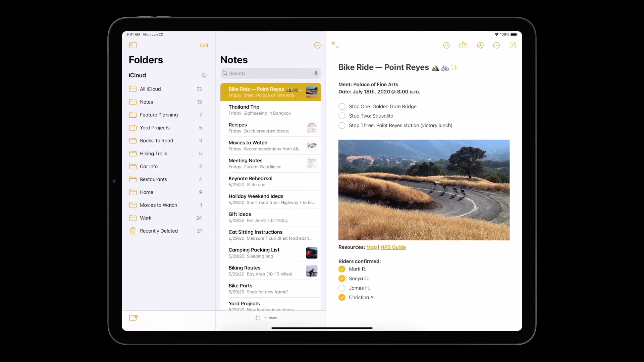Toggle the sidebar visibility icon
This screenshot has height=362, width=644.
[133, 45]
